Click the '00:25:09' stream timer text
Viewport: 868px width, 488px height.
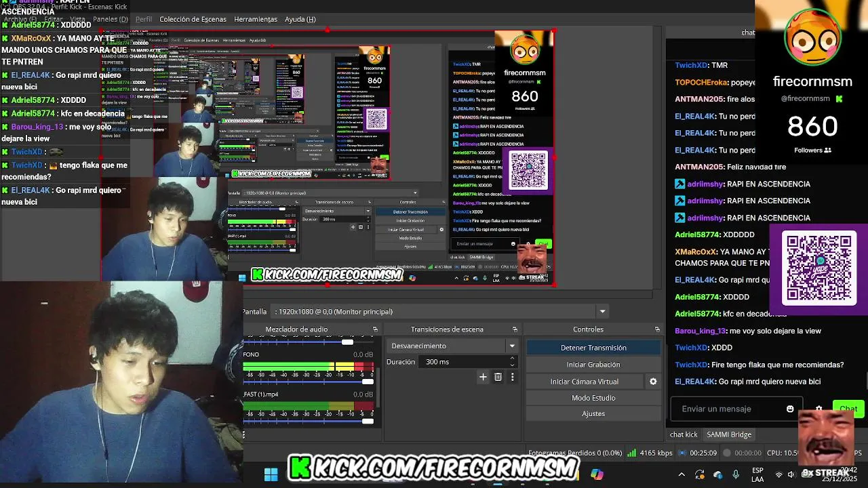(x=703, y=453)
